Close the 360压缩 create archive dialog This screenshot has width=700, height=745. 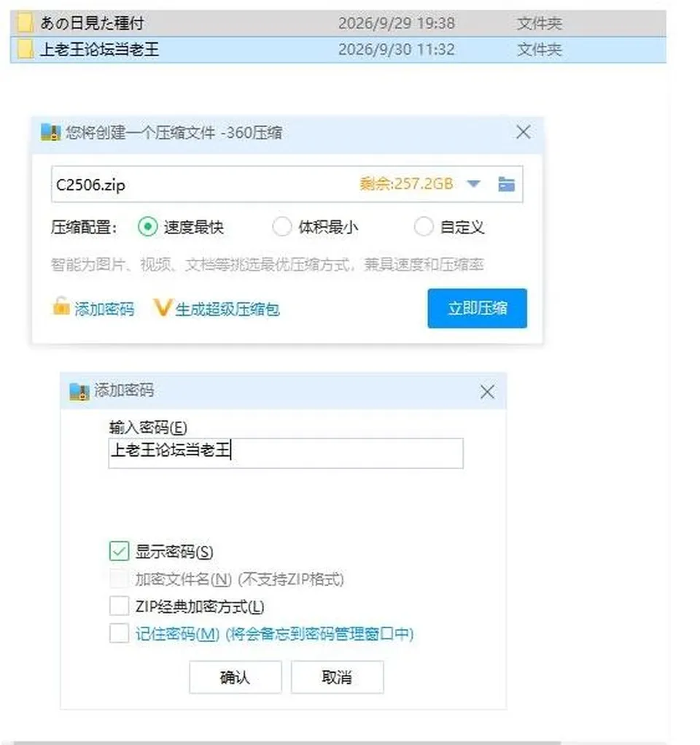point(524,132)
